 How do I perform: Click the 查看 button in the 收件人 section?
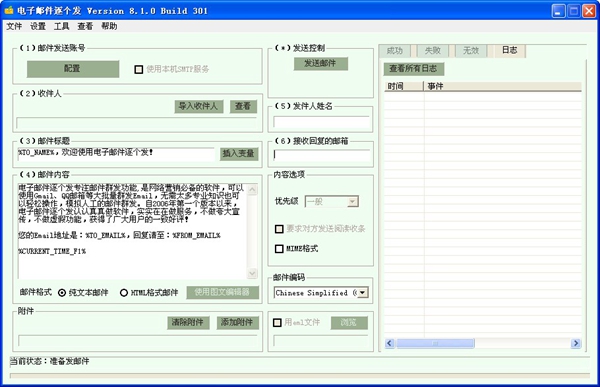point(243,106)
